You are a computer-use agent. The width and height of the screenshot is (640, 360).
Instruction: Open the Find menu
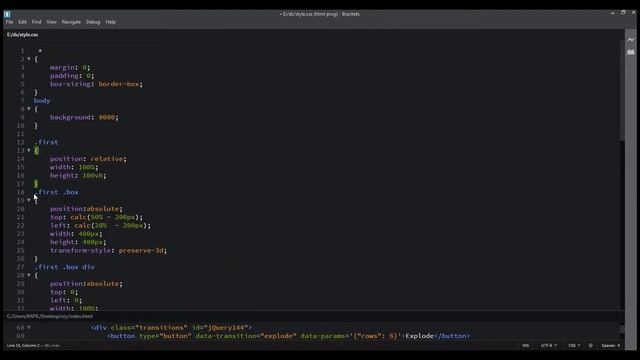pos(37,22)
